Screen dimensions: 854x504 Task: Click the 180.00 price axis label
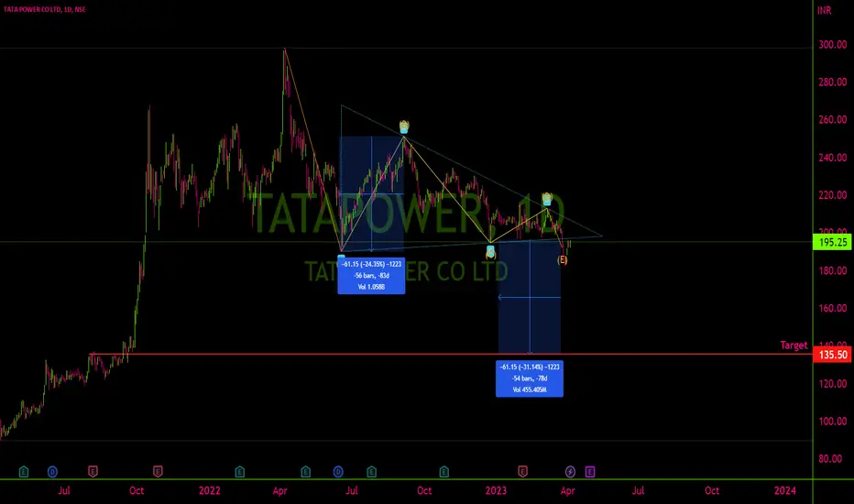click(833, 271)
